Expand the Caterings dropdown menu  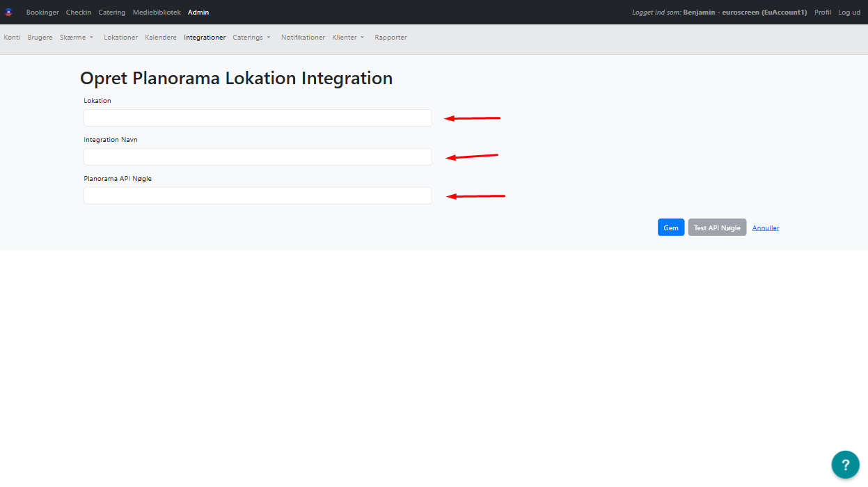click(252, 38)
